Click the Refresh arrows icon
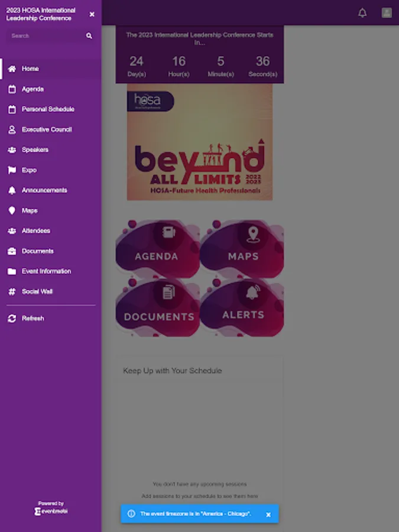This screenshot has width=399, height=532. [12, 319]
